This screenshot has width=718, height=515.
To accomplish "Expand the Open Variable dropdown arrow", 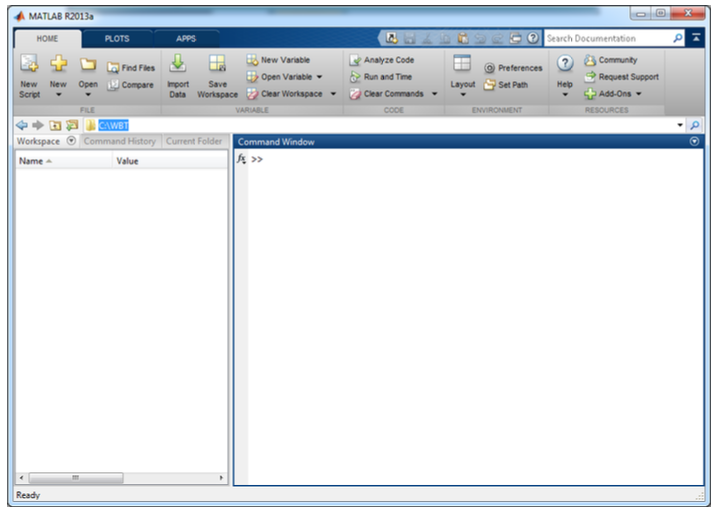I will click(319, 77).
